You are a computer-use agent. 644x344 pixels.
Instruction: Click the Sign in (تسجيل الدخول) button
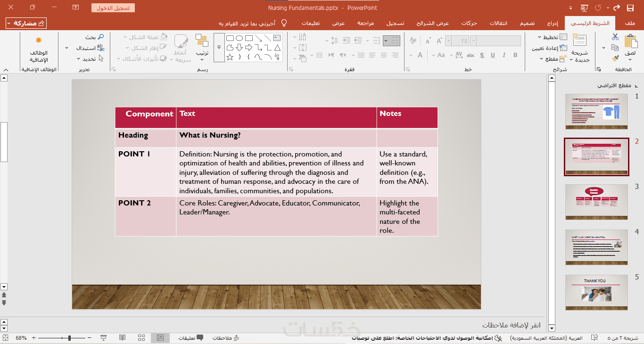coord(113,8)
